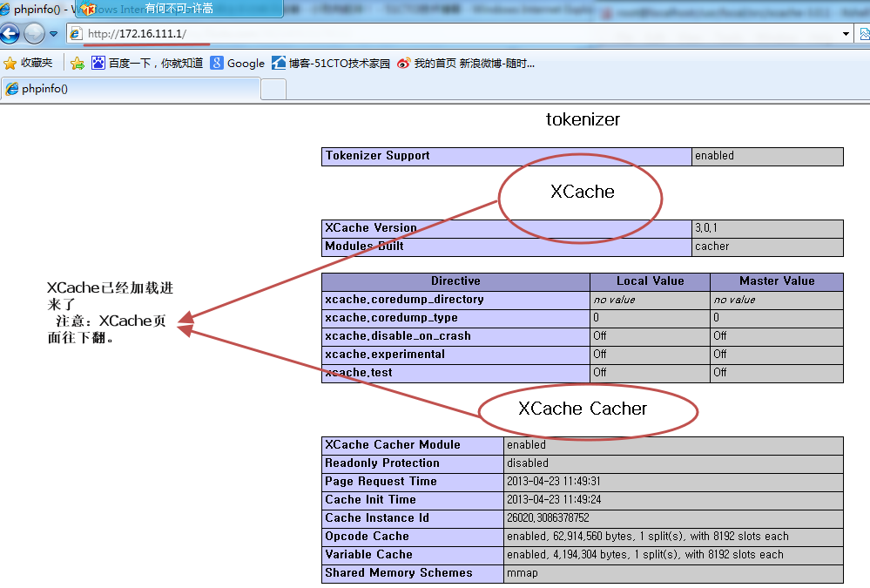Open the 百度一下 bookmark
This screenshot has height=588, width=870.
(147, 63)
